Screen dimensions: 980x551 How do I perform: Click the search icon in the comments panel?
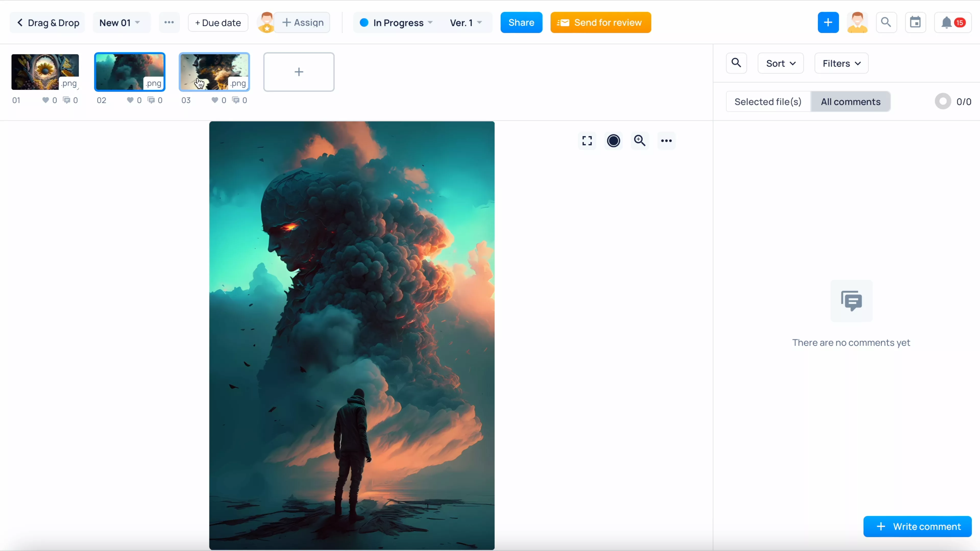736,63
